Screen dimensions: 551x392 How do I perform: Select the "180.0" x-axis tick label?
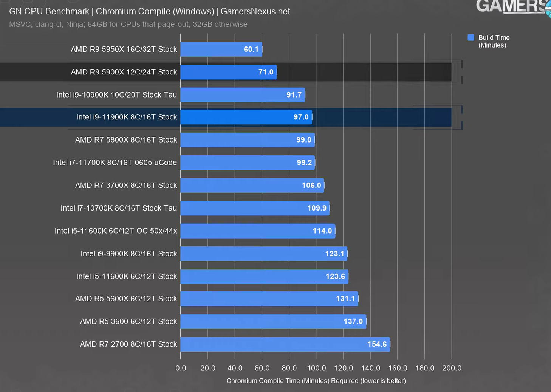pyautogui.click(x=425, y=368)
